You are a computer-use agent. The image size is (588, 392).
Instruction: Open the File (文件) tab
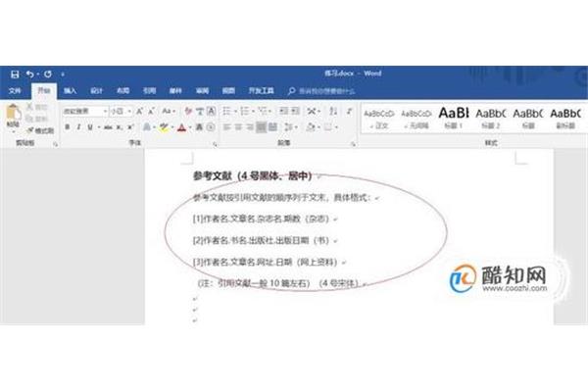coord(15,91)
